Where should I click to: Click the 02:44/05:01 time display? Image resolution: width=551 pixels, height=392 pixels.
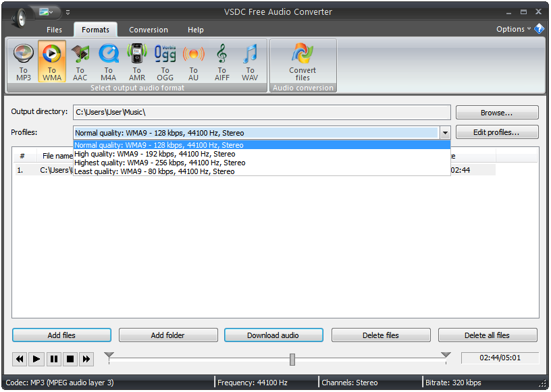click(x=500, y=358)
